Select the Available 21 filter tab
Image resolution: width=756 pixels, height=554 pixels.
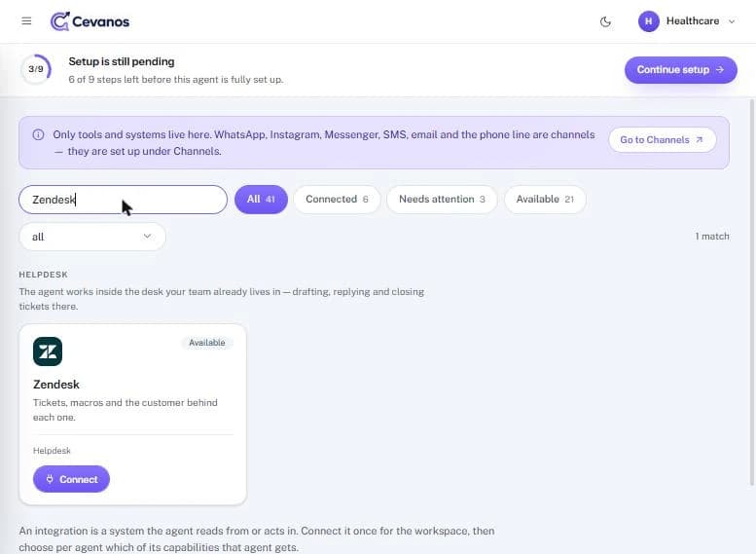545,200
